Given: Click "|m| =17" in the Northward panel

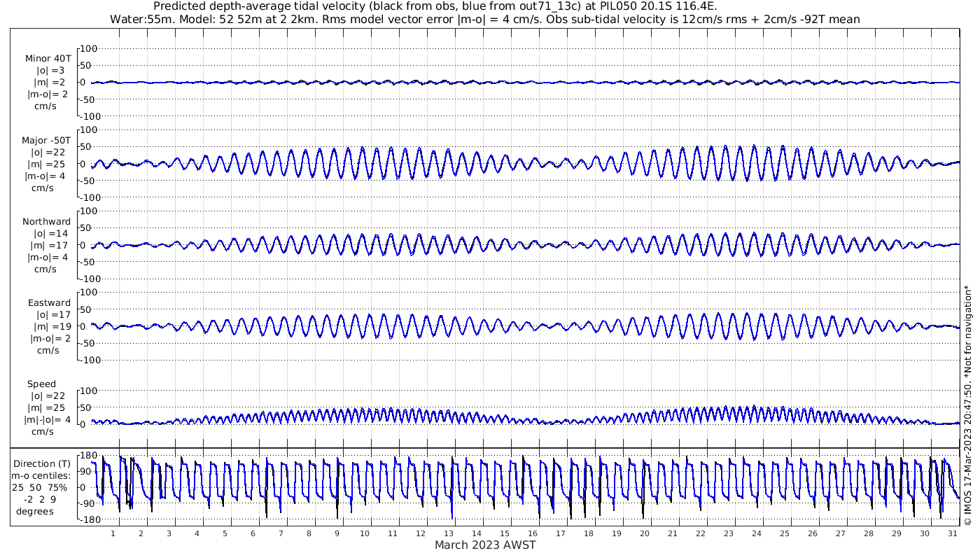Looking at the screenshot, I should [x=48, y=246].
